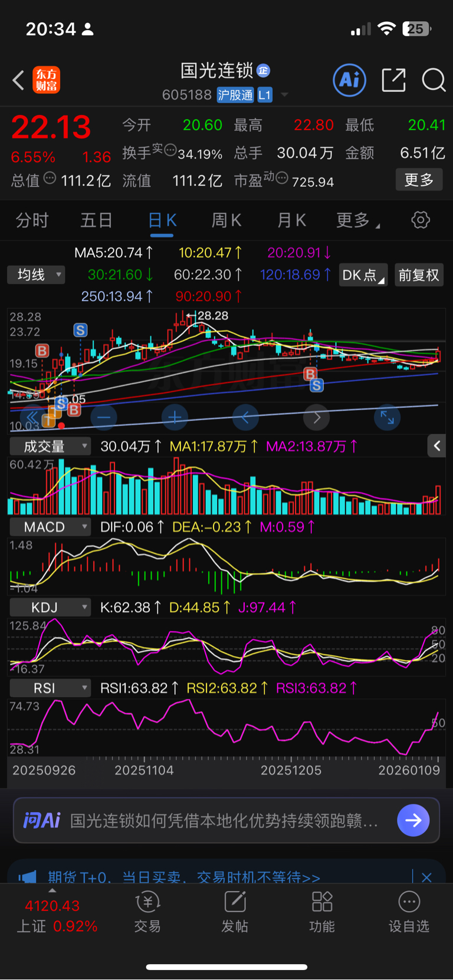Tap the 正 verified badge by stock name

(x=264, y=71)
